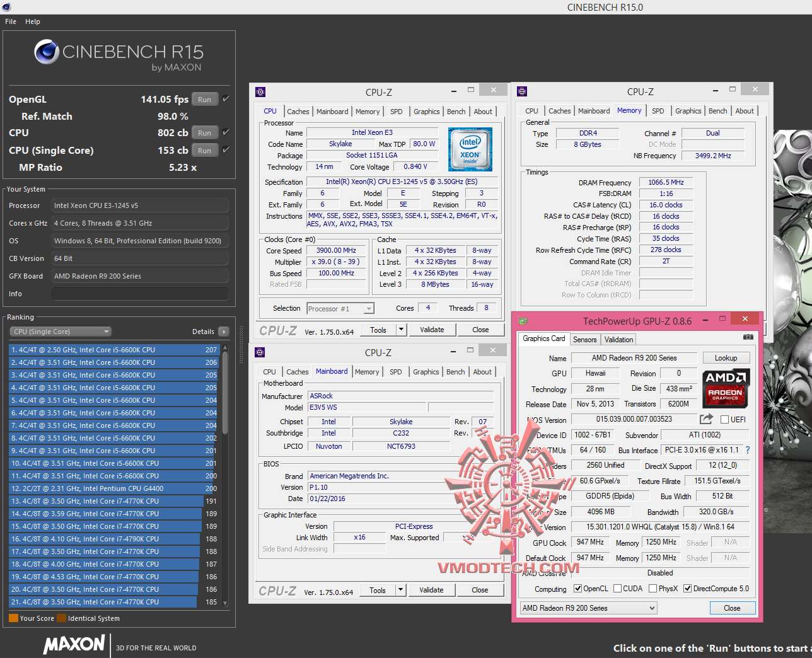
Task: Open Graphics tab in the CPU-tab CPU-Z window
Action: 427,112
